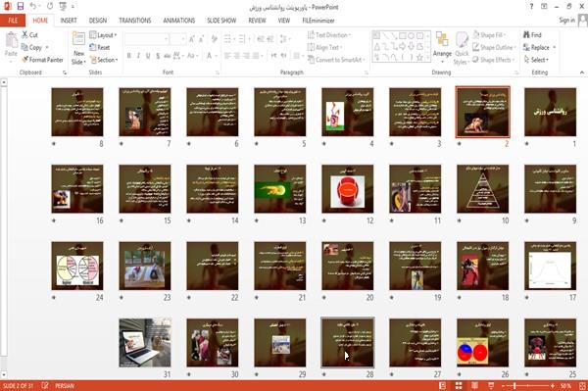Click Find in Editing group
588x391 pixels.
point(532,35)
